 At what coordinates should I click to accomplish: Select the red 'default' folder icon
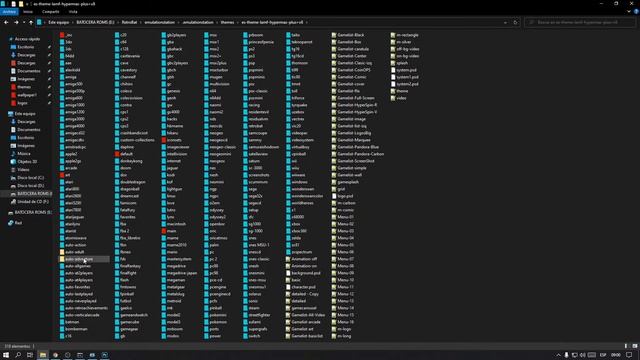pyautogui.click(x=117, y=154)
